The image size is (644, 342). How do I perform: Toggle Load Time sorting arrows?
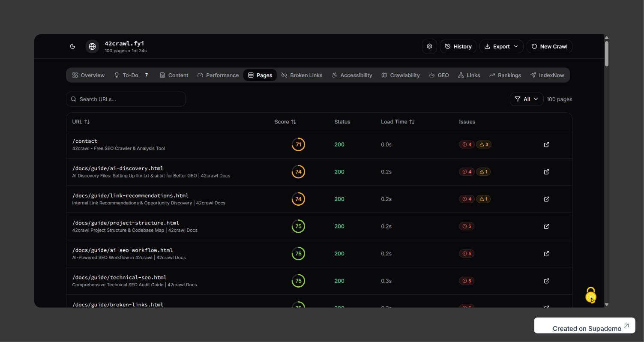[412, 121]
